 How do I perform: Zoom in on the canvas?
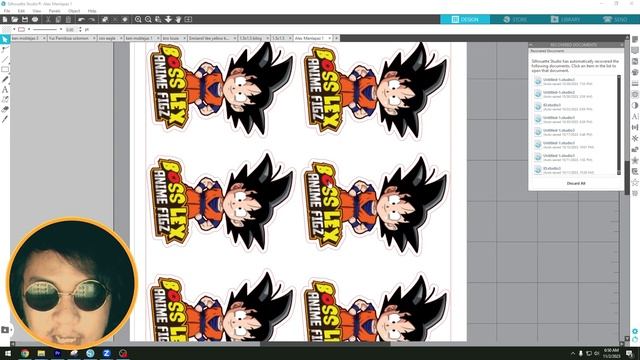tap(138, 19)
